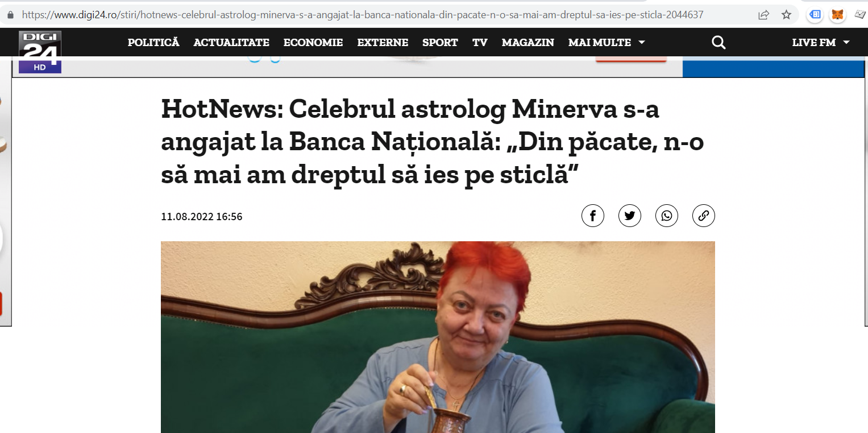Expand the LIVE FM dropdown

pos(821,42)
